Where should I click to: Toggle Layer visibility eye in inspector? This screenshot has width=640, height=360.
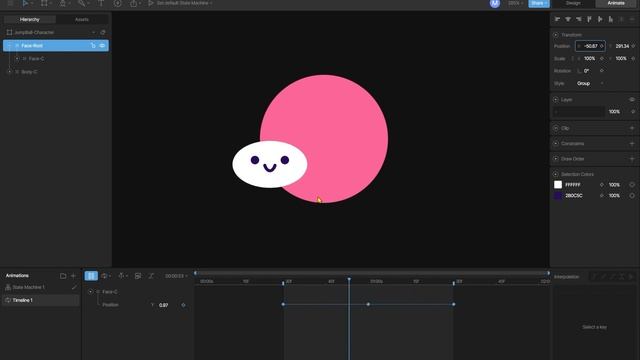point(632,100)
